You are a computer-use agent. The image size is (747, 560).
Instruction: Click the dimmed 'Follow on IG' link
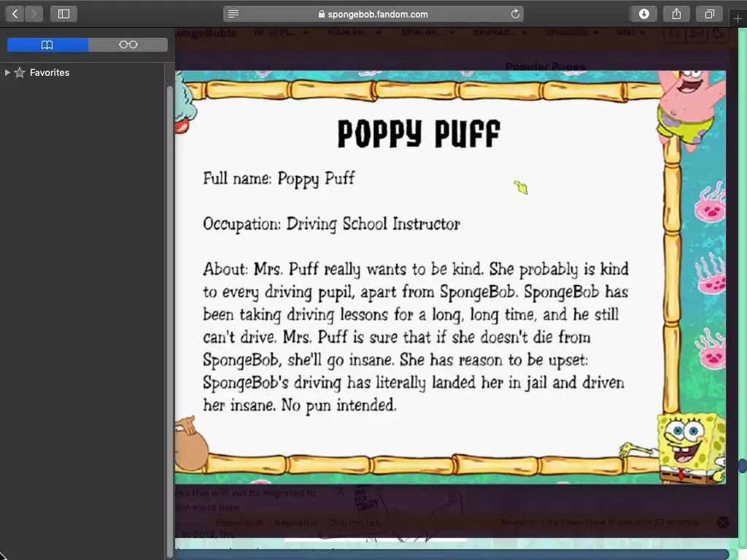239,522
